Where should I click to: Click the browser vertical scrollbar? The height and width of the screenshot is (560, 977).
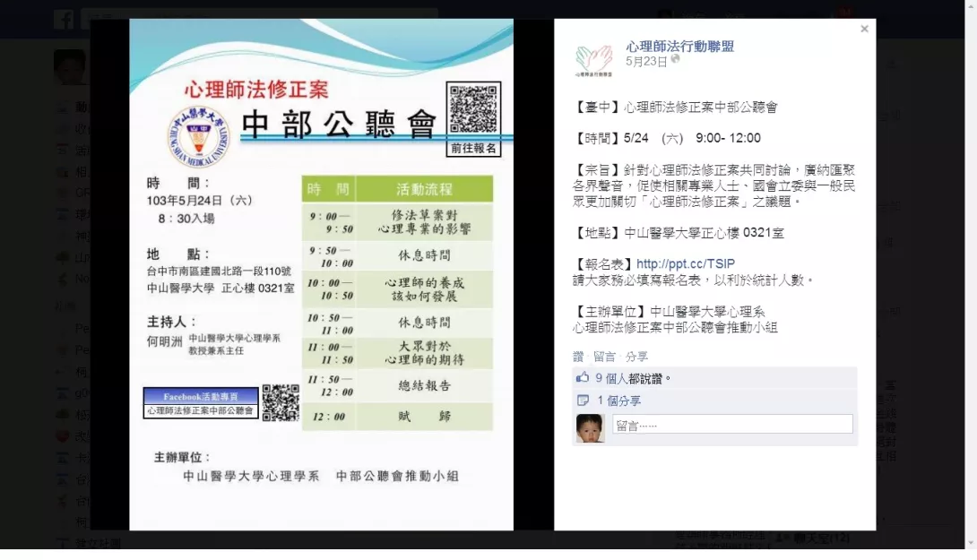[971, 274]
